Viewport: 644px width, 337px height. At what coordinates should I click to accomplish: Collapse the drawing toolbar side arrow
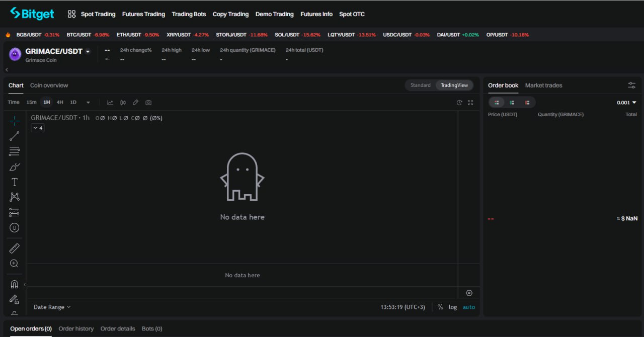click(25, 284)
